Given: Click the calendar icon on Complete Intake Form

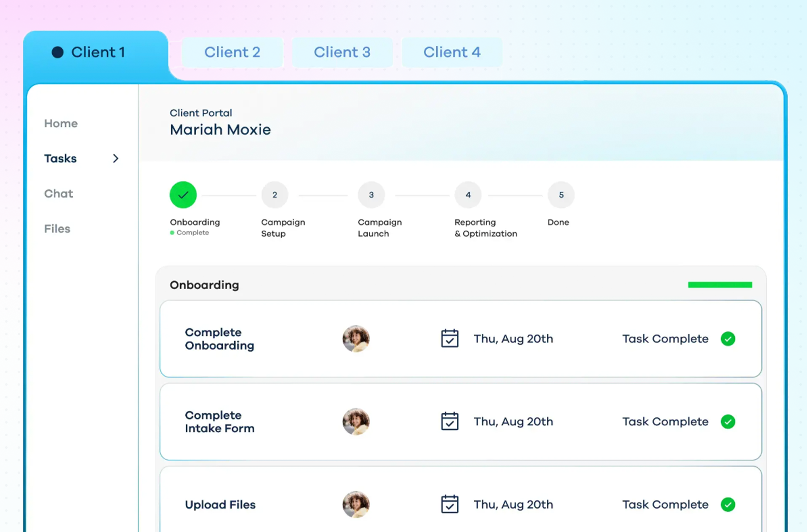Looking at the screenshot, I should point(449,421).
